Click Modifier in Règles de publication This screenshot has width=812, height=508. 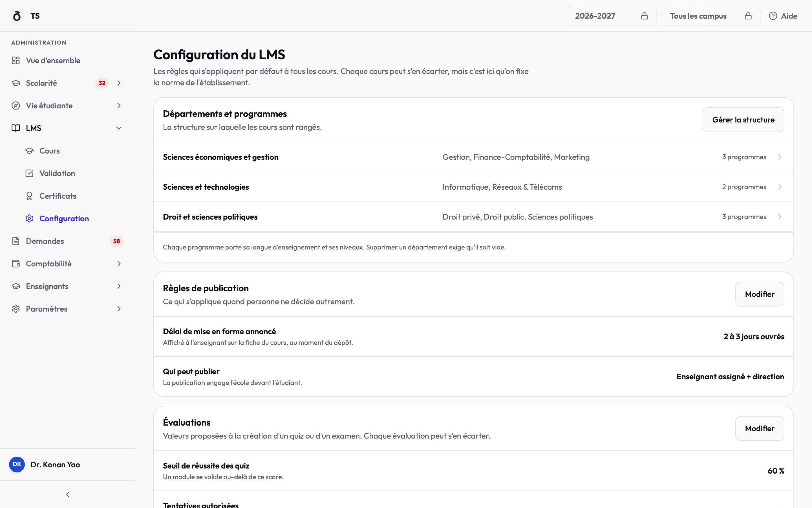coord(760,294)
